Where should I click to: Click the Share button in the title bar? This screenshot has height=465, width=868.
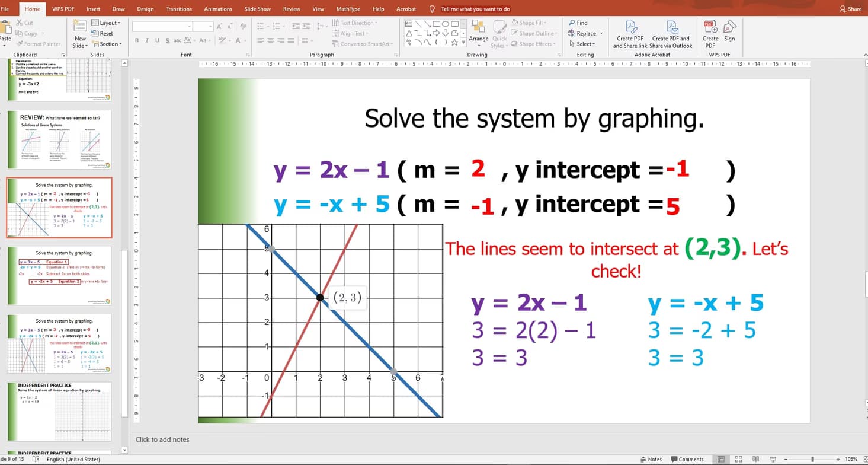(x=851, y=9)
